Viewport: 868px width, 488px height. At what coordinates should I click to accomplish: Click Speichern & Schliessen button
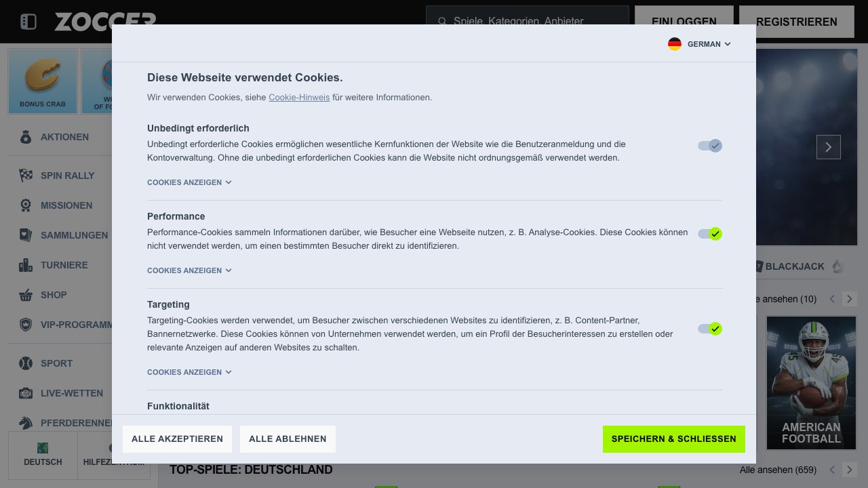click(x=674, y=439)
